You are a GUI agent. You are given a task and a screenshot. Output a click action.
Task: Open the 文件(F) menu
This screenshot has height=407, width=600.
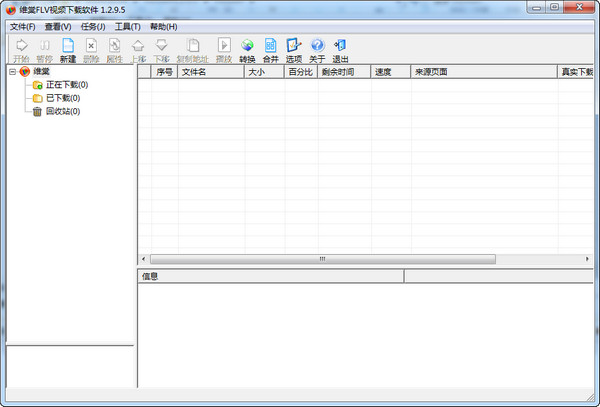point(23,27)
